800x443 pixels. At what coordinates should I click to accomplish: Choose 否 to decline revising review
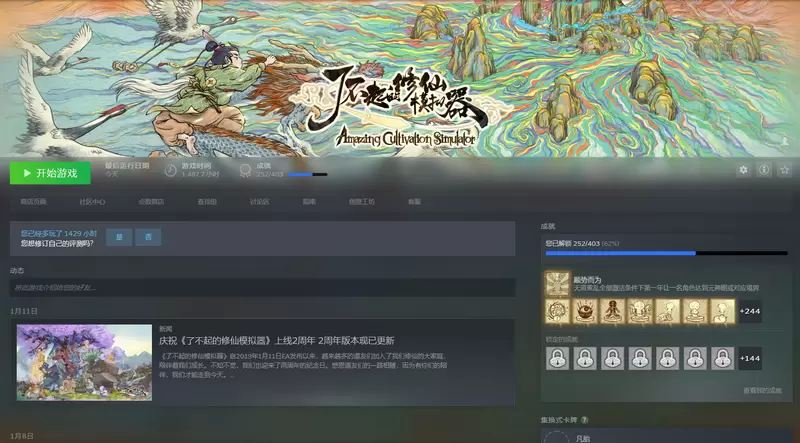148,237
